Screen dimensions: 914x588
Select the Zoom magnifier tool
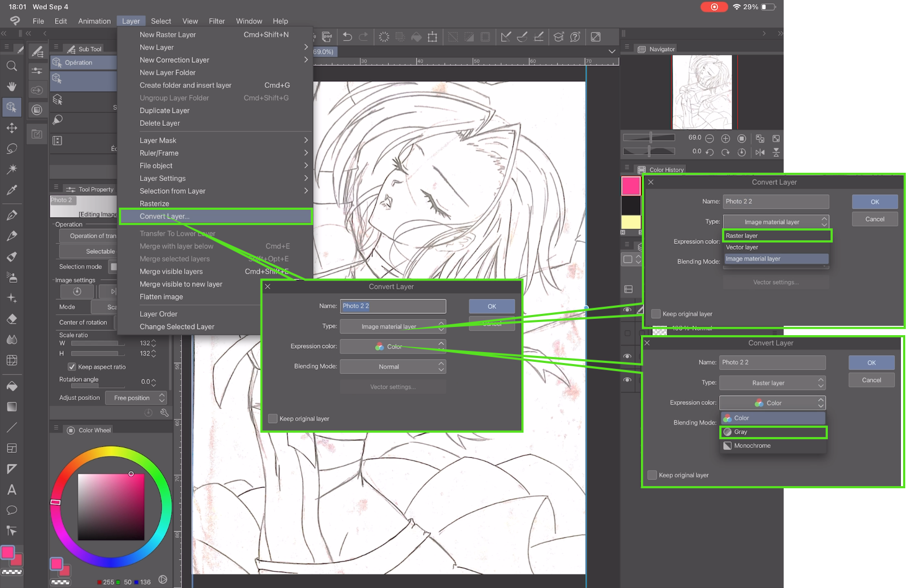(x=11, y=66)
